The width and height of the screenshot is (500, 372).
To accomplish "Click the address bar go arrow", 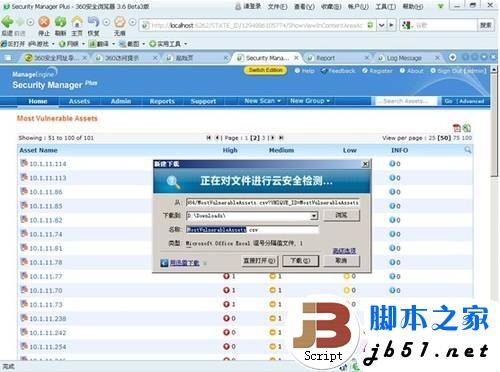I will [391, 25].
